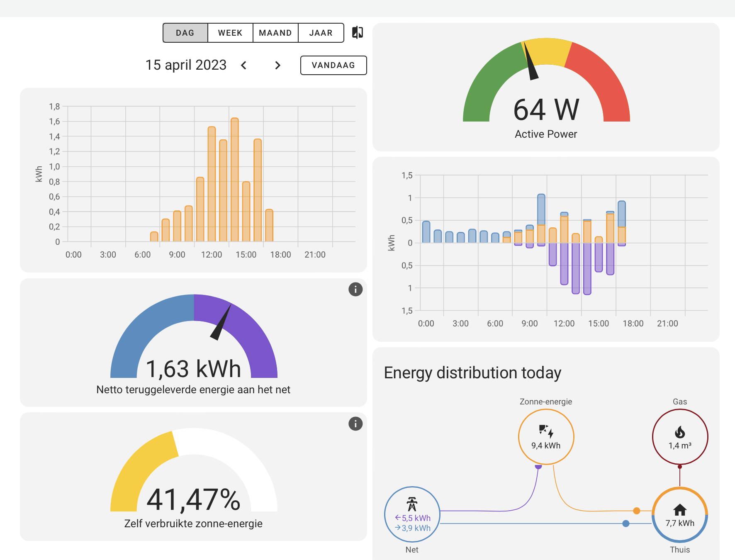Click the 9,4 kWh solar value
The image size is (735, 560).
click(546, 446)
